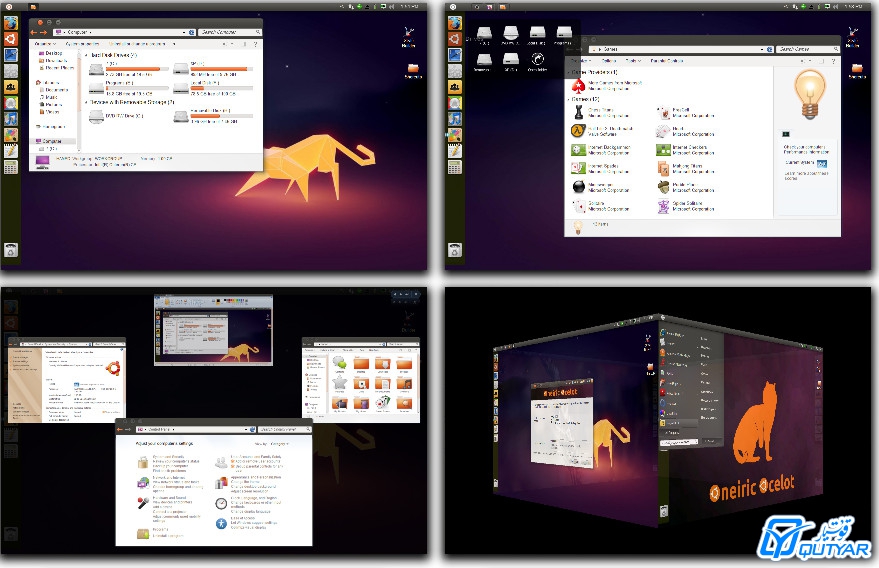This screenshot has height=568, width=879.
Task: Open Ease of Access in Control Panel
Action: [243, 518]
